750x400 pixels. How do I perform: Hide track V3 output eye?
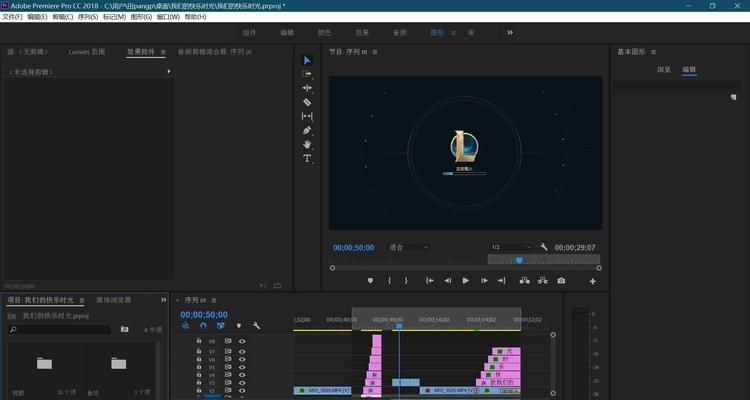[x=242, y=383]
